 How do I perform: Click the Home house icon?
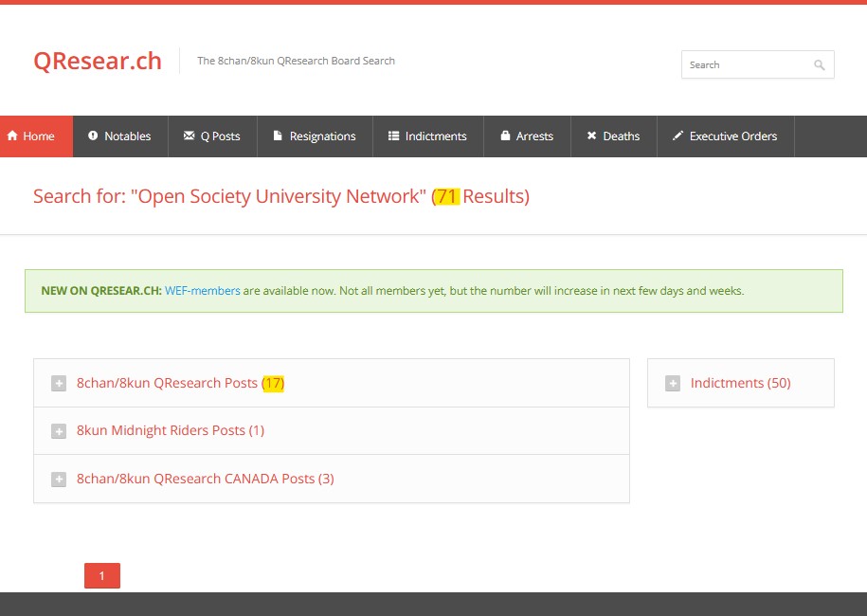(x=12, y=136)
